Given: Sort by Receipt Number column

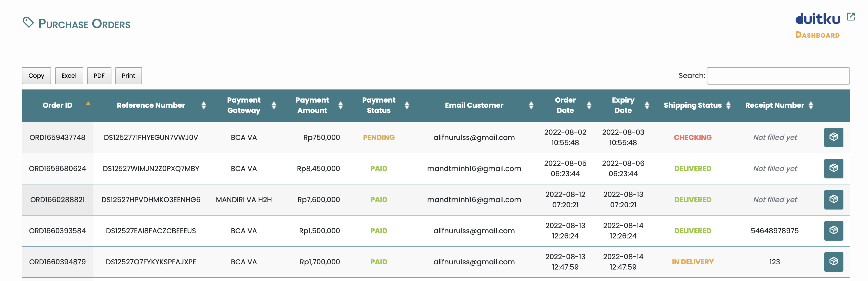Looking at the screenshot, I should point(774,105).
